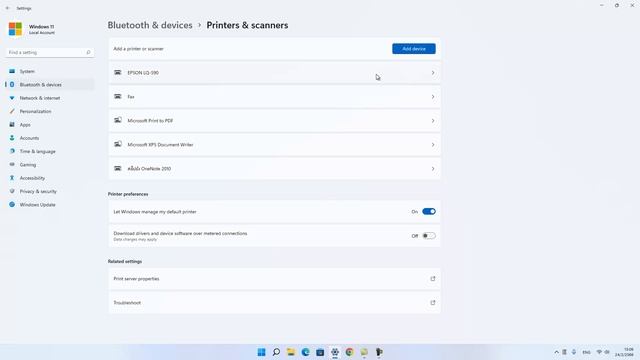Open Network & internet settings
Image resolution: width=640 pixels, height=360 pixels.
tap(49, 98)
